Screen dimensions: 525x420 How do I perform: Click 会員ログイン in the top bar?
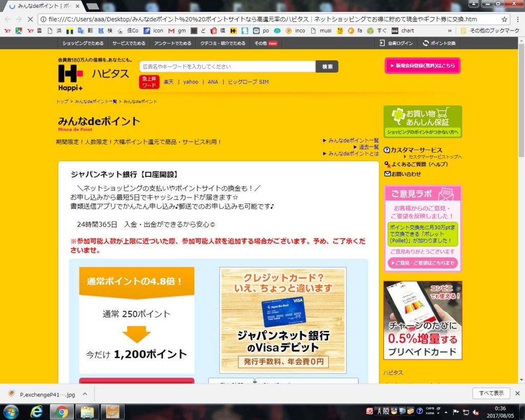pyautogui.click(x=396, y=43)
